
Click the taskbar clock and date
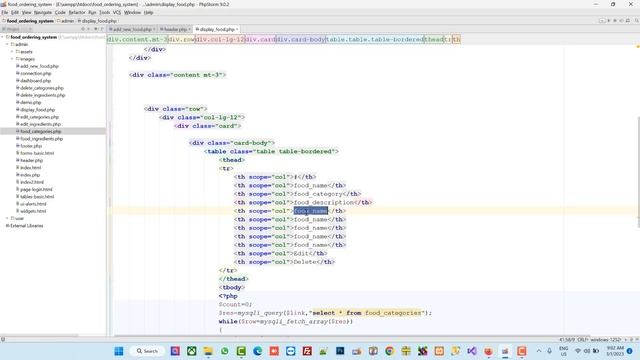(x=615, y=351)
